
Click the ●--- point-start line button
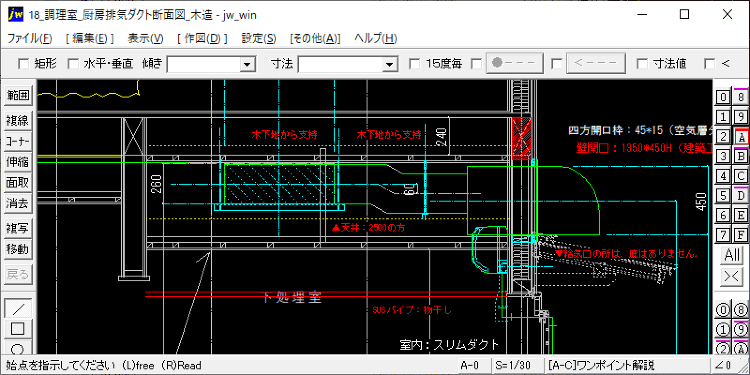514,63
